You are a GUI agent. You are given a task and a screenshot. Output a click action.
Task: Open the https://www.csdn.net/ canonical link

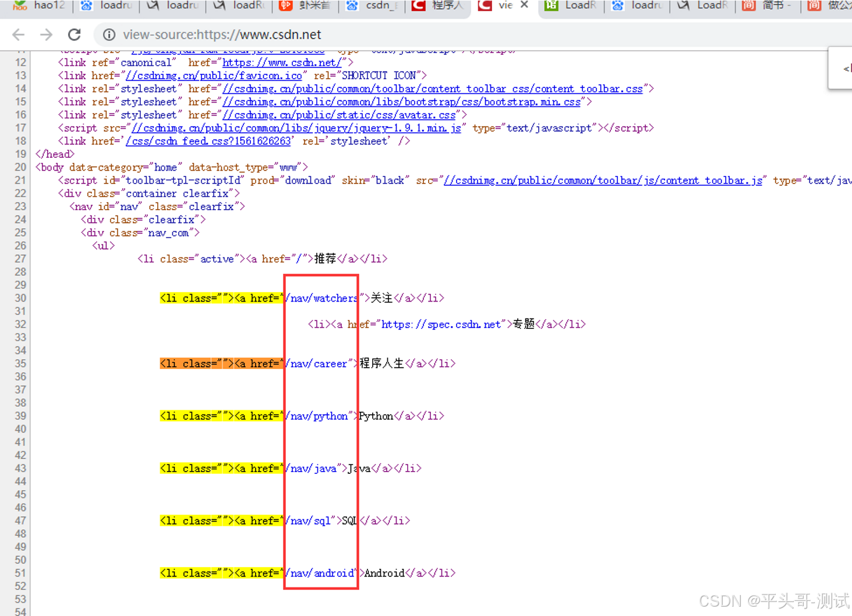click(x=281, y=62)
